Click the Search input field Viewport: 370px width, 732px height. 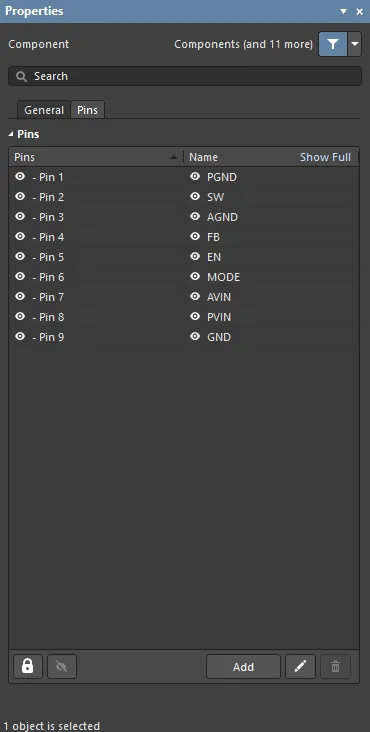pos(185,77)
